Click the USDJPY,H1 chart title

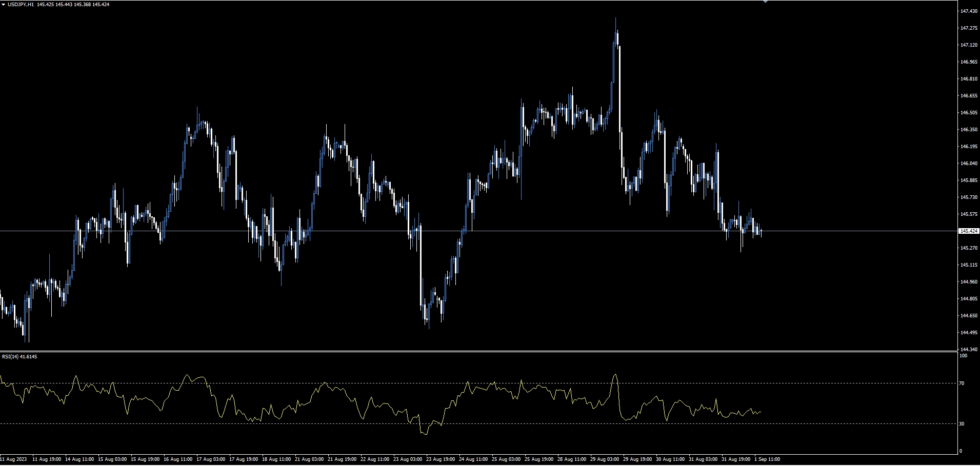21,5
